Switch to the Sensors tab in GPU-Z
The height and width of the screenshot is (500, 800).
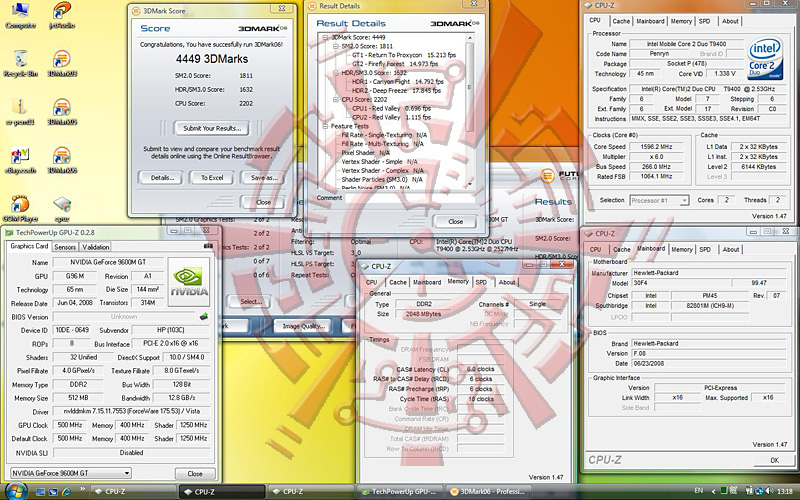tap(65, 247)
